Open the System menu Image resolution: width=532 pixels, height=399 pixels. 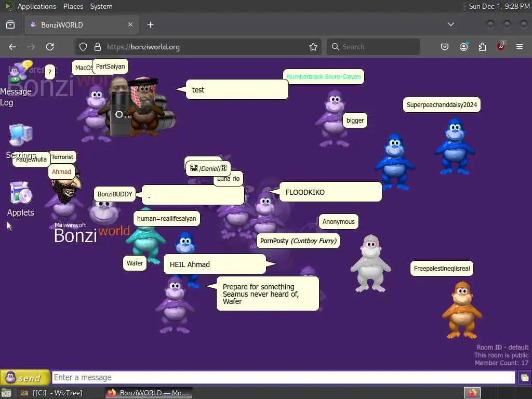pos(101,6)
